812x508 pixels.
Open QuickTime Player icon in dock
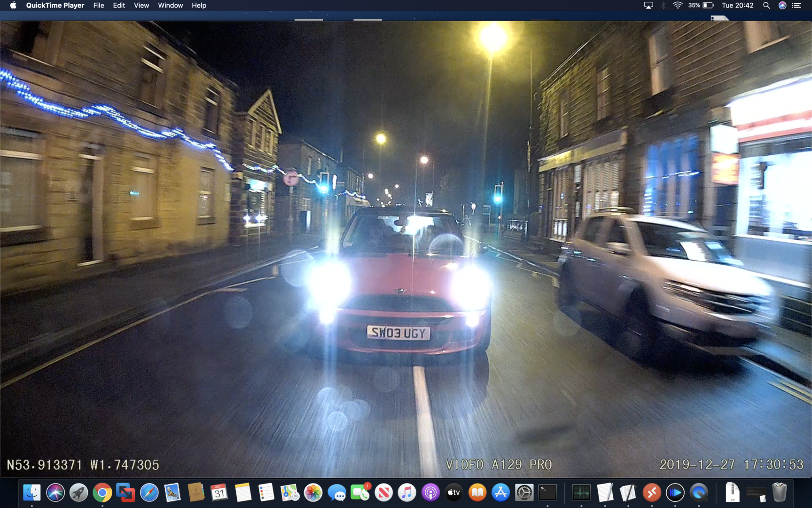(x=699, y=492)
